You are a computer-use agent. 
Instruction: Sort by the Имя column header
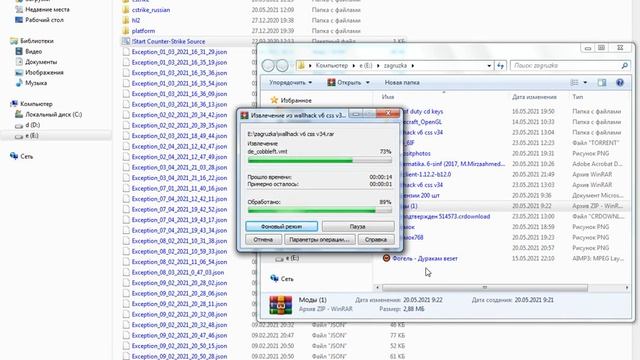388,97
